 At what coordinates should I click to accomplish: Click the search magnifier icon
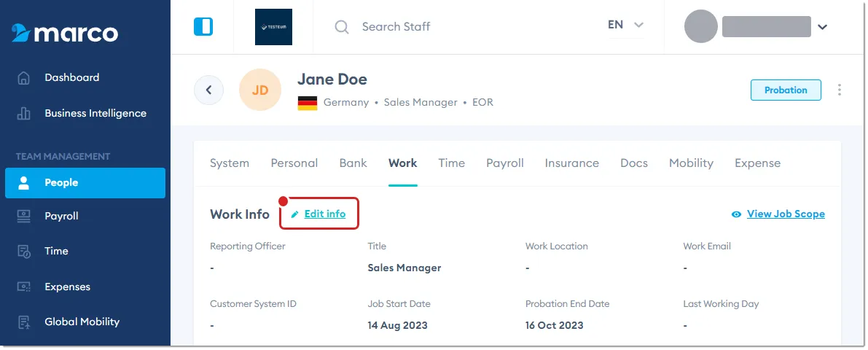point(342,26)
